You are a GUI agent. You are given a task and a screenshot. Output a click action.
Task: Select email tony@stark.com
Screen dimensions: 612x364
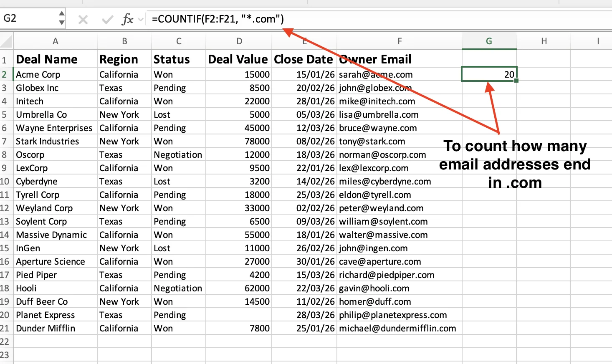tap(400, 141)
